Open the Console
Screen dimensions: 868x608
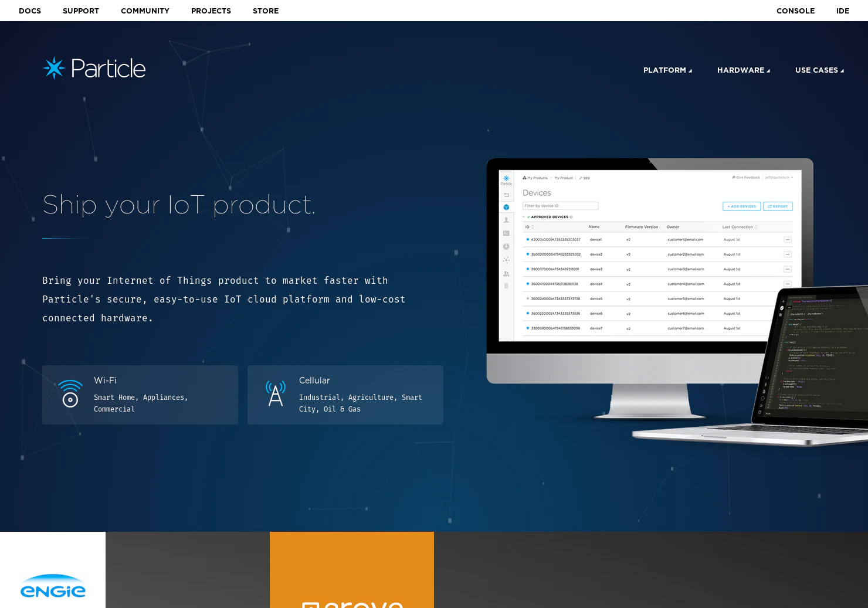click(x=795, y=11)
